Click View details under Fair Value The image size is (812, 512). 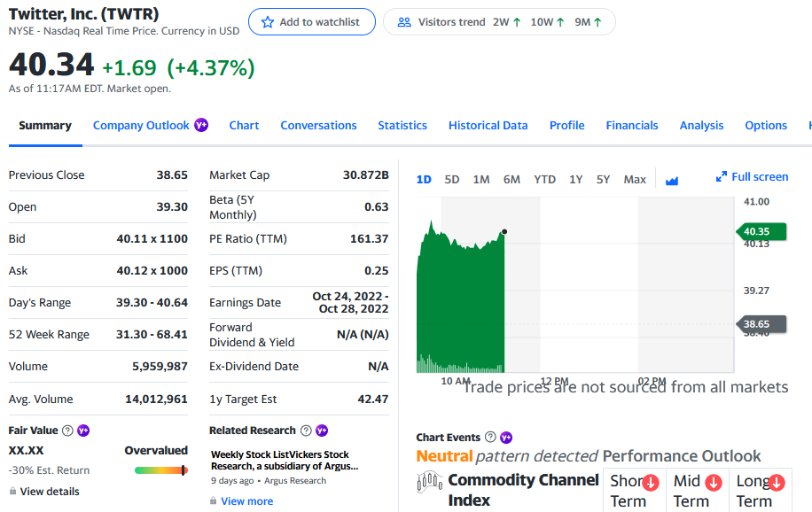click(x=50, y=492)
